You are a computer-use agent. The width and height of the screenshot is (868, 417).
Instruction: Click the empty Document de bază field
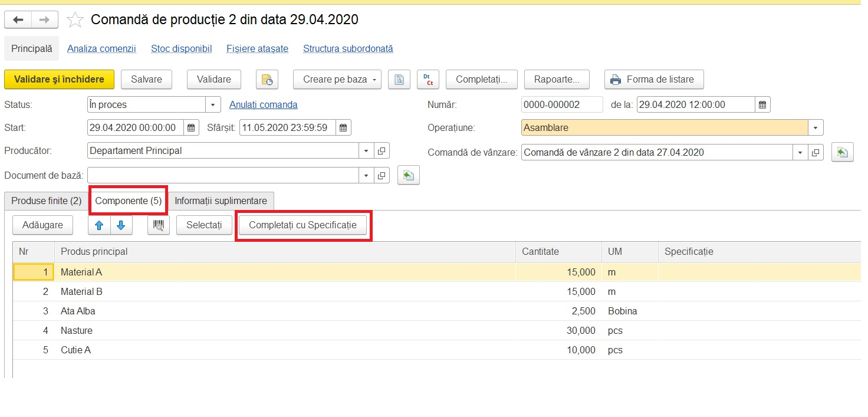[x=223, y=175]
